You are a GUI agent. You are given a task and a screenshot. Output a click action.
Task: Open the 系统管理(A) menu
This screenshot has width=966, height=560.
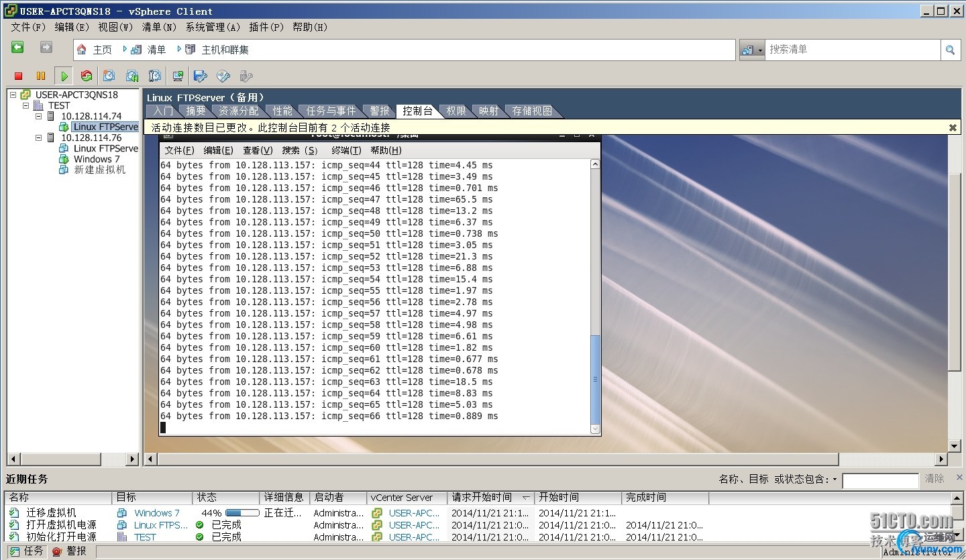click(213, 27)
